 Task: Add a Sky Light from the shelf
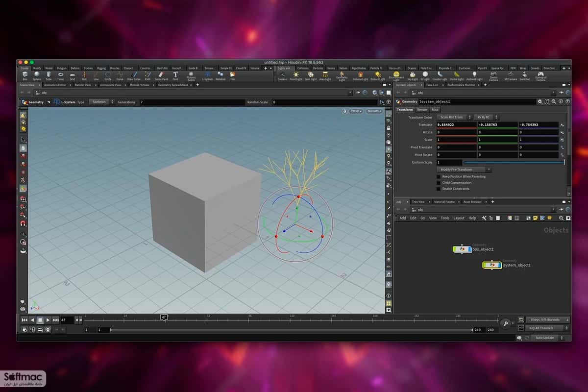coord(412,75)
